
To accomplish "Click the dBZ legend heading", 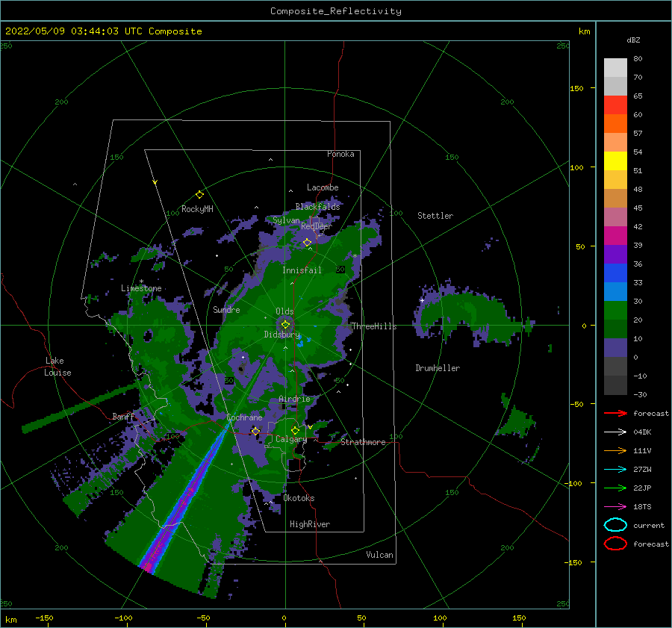I will tap(633, 40).
